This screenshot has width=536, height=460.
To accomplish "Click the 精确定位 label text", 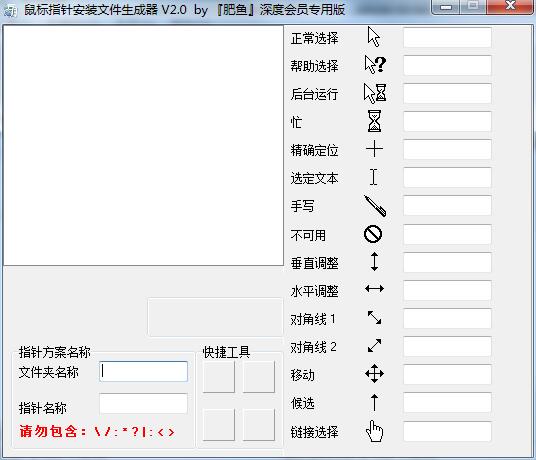I will (314, 150).
